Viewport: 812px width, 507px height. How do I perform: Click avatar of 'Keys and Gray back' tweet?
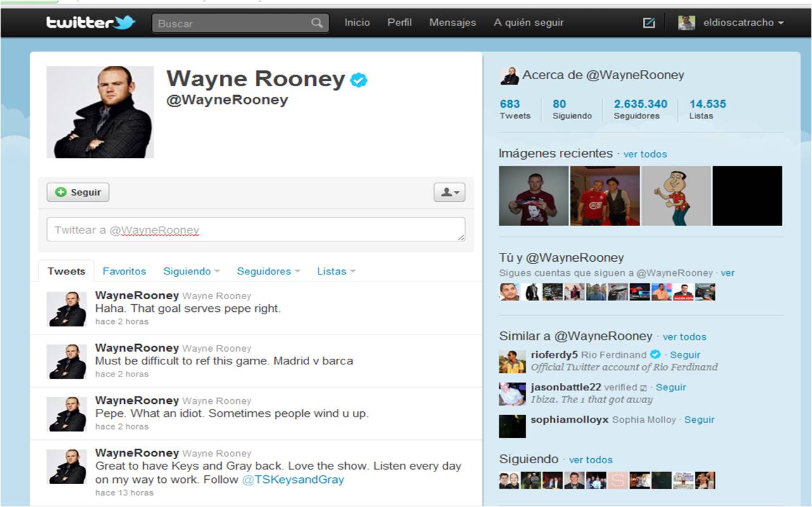pyautogui.click(x=67, y=467)
